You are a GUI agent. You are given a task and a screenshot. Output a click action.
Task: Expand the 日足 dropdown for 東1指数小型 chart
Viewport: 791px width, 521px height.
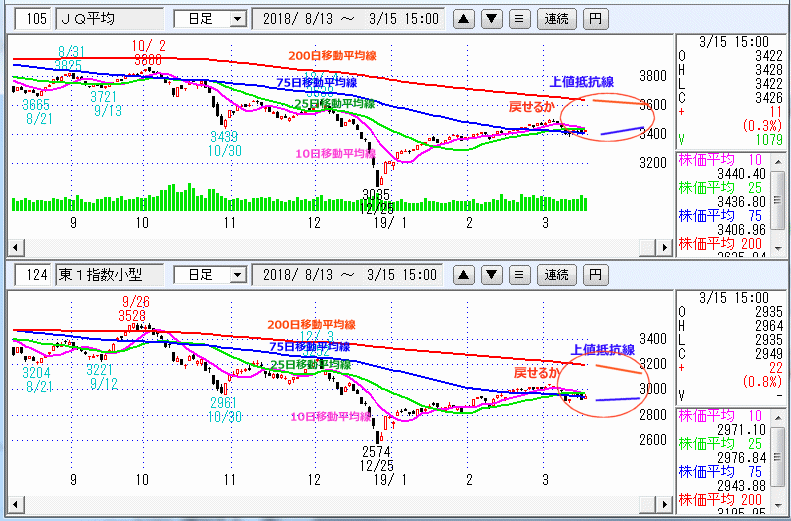coord(237,274)
